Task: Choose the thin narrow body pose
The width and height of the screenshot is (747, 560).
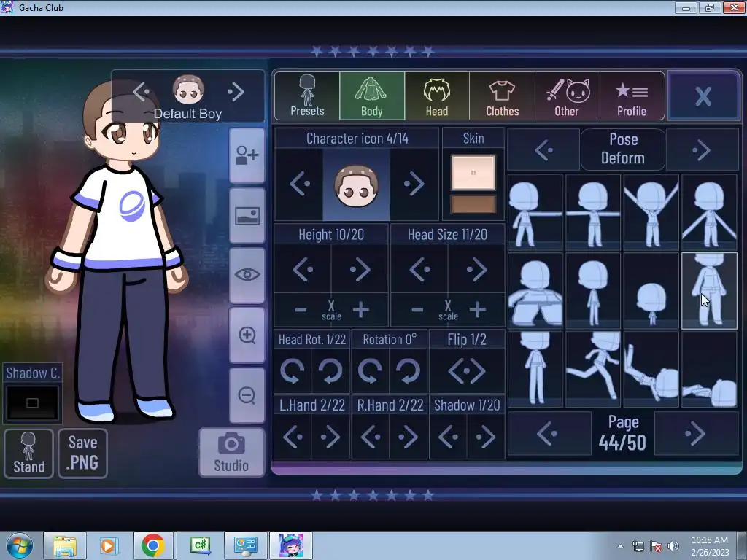Action: (x=593, y=291)
